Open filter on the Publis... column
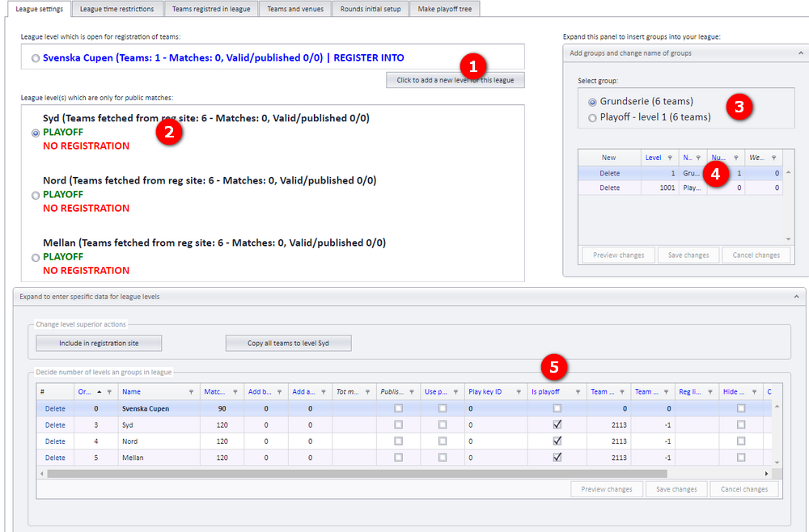 [x=412, y=392]
